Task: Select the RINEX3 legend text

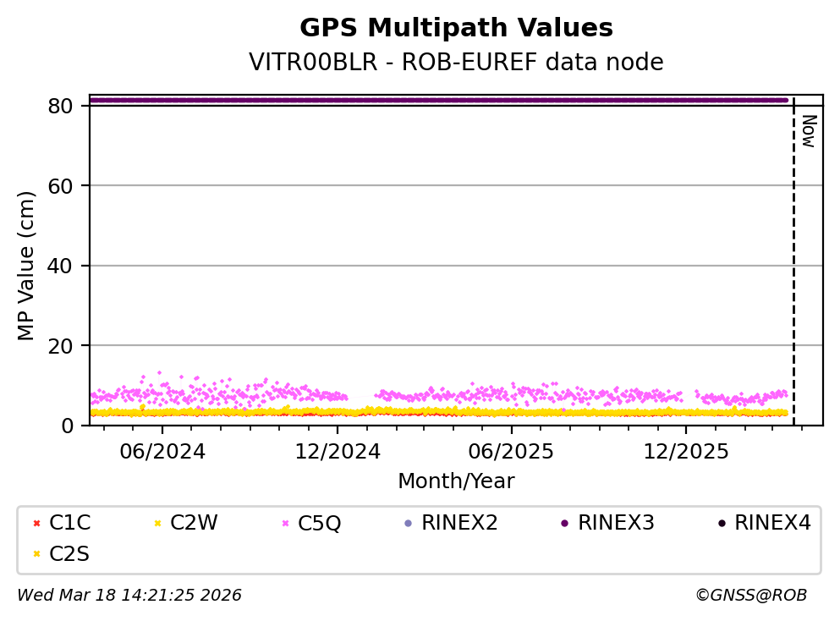Action: pyautogui.click(x=616, y=523)
